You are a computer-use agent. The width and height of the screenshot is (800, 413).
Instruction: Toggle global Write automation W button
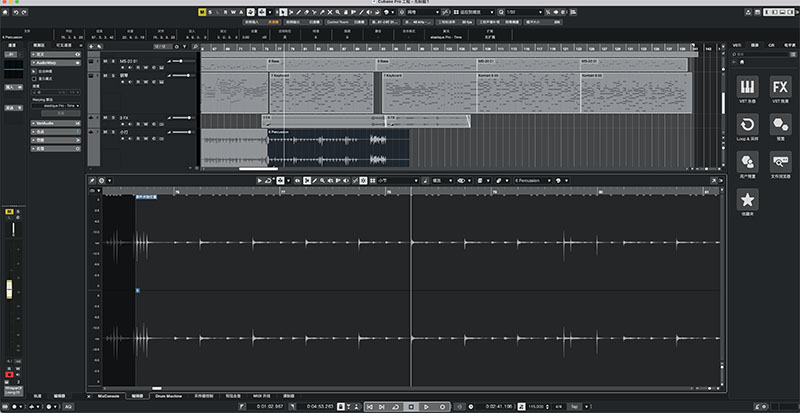point(234,12)
